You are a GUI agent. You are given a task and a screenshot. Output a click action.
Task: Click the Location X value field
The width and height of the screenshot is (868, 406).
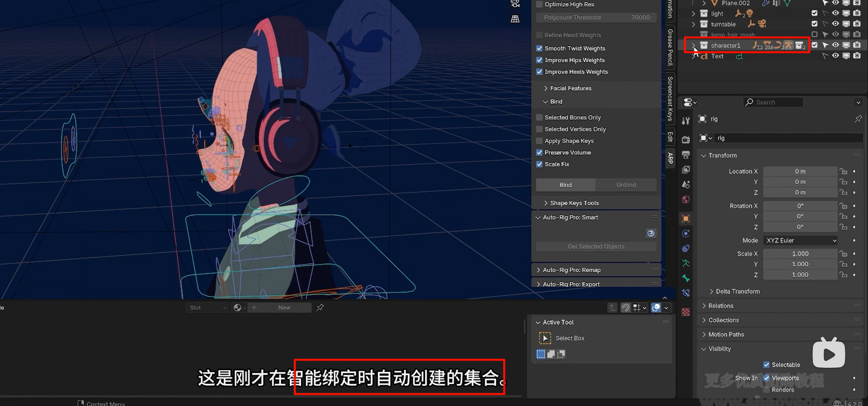(800, 171)
